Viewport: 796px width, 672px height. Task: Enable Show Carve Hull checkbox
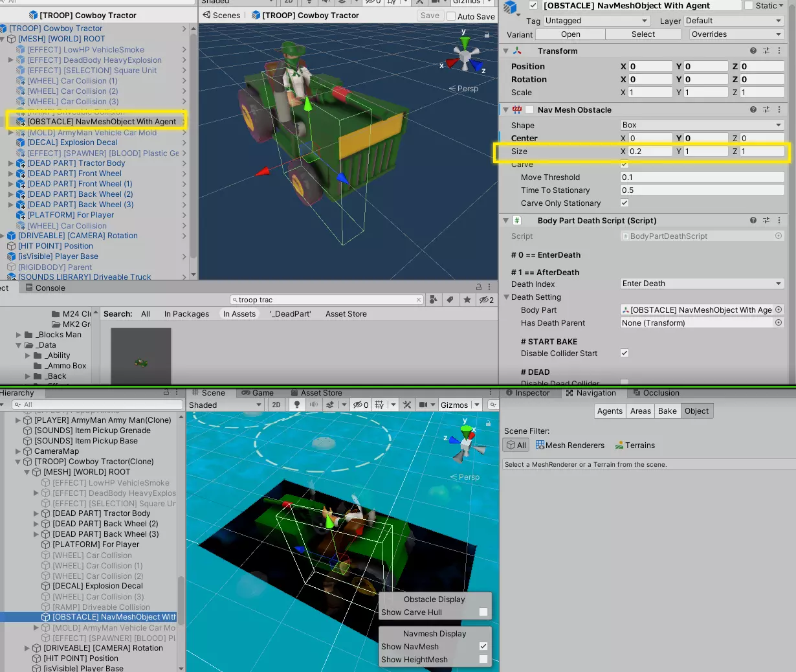[483, 612]
